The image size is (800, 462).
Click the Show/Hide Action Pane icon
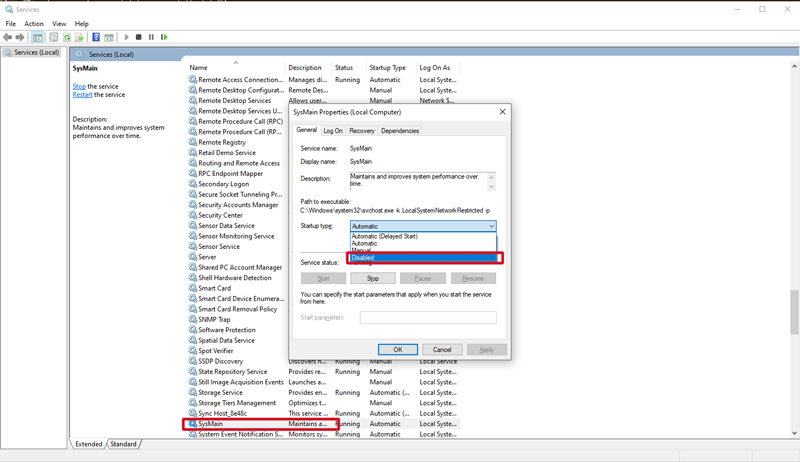point(109,37)
